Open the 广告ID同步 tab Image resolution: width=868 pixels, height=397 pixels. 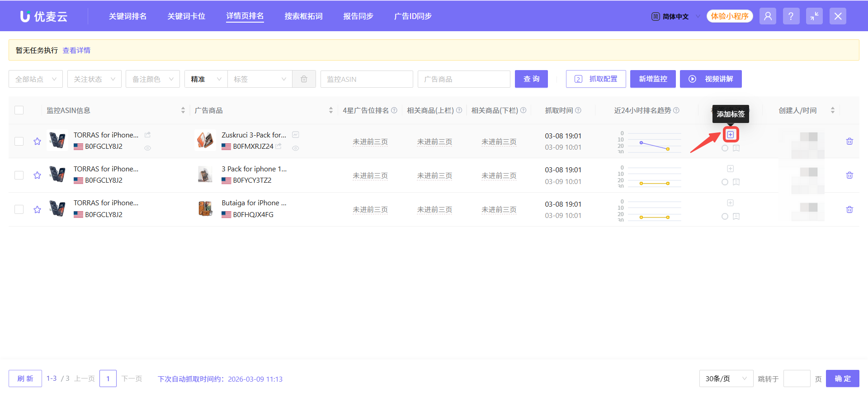(412, 16)
